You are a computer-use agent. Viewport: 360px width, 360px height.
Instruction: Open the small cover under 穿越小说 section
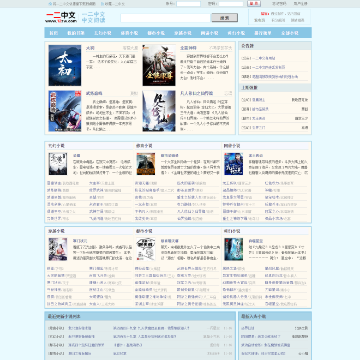[x=58, y=249]
